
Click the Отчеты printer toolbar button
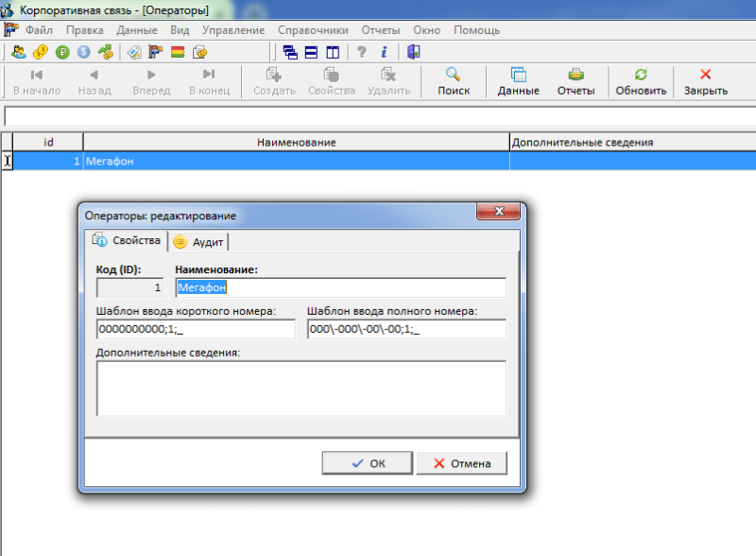tap(576, 81)
